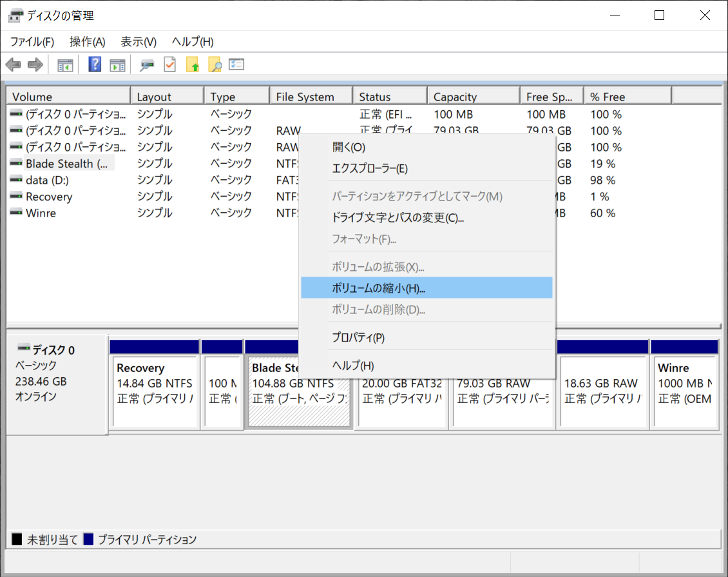
Task: Select the 100 MB EFI partition row
Action: 364,114
